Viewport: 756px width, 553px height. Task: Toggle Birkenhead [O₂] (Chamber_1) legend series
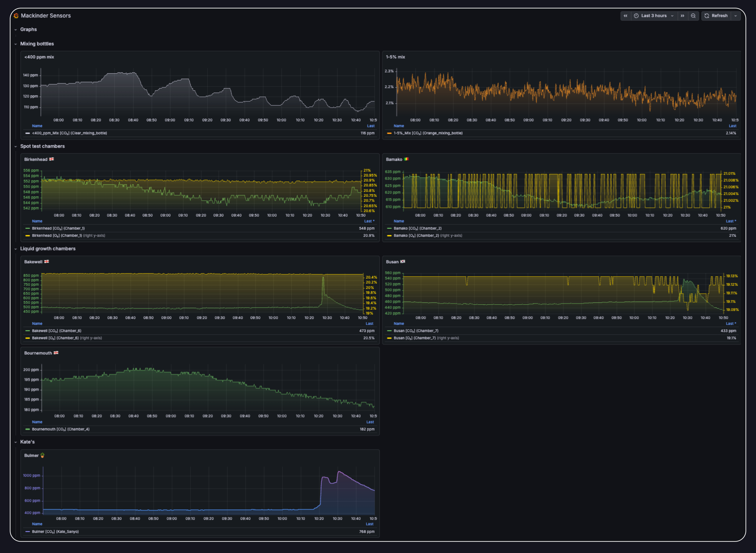[57, 236]
